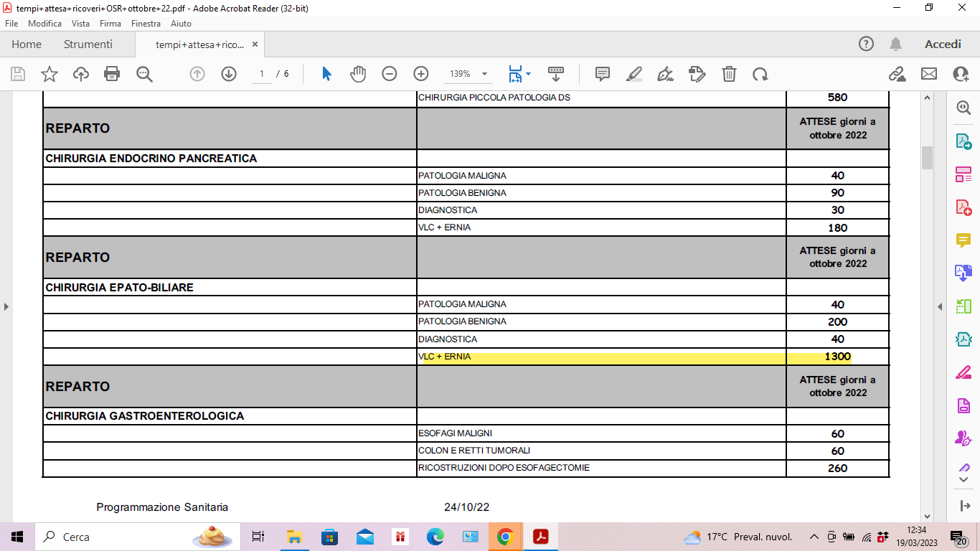Image resolution: width=980 pixels, height=551 pixels.
Task: Go to the next page arrow
Action: [229, 74]
